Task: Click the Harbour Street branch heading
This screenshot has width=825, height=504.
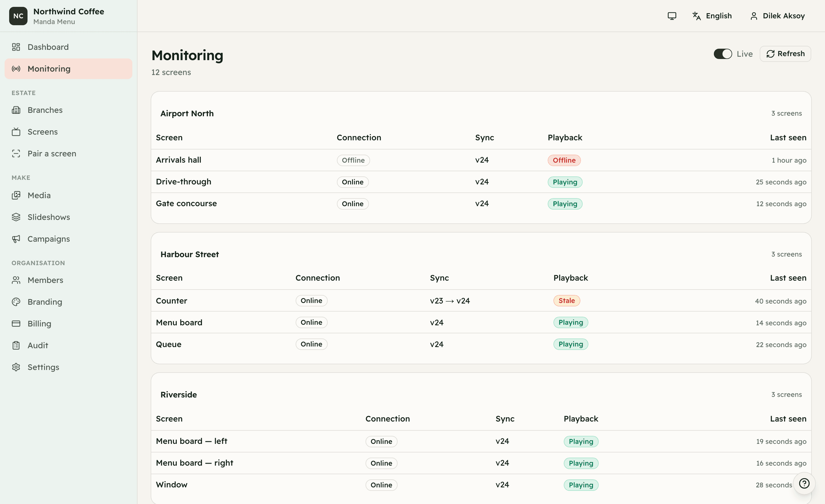Action: [x=190, y=254]
